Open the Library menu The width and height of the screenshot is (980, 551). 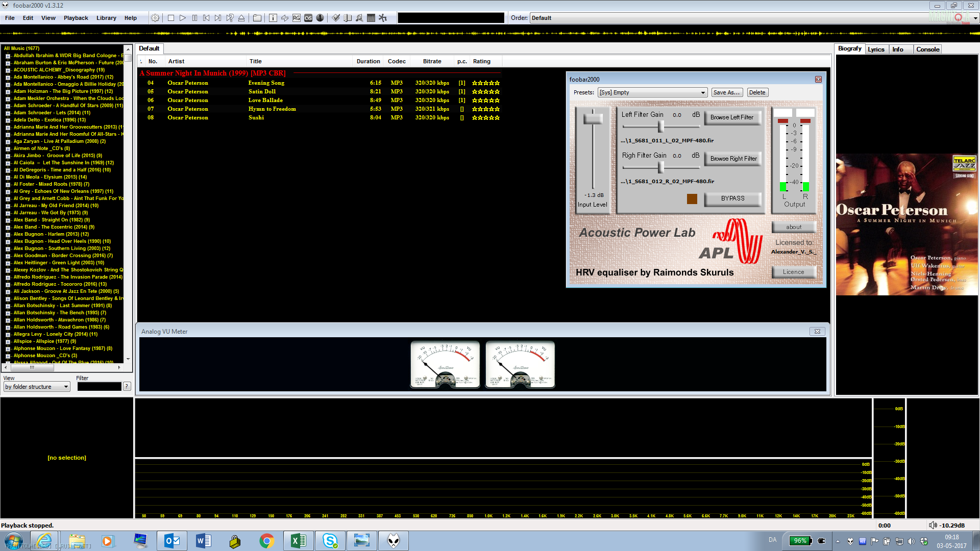click(x=106, y=18)
